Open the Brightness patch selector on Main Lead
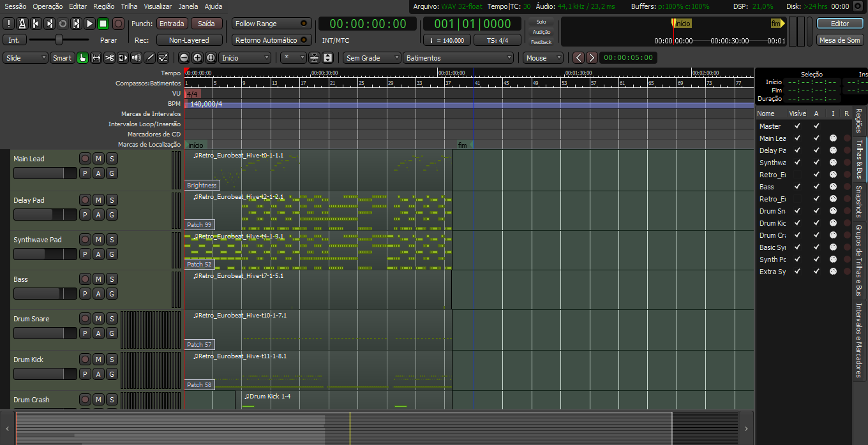The width and height of the screenshot is (868, 445). pos(202,186)
